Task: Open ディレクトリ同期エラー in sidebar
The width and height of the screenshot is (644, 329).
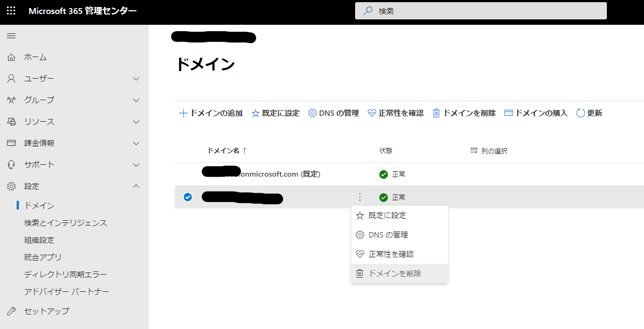Action: [x=65, y=274]
